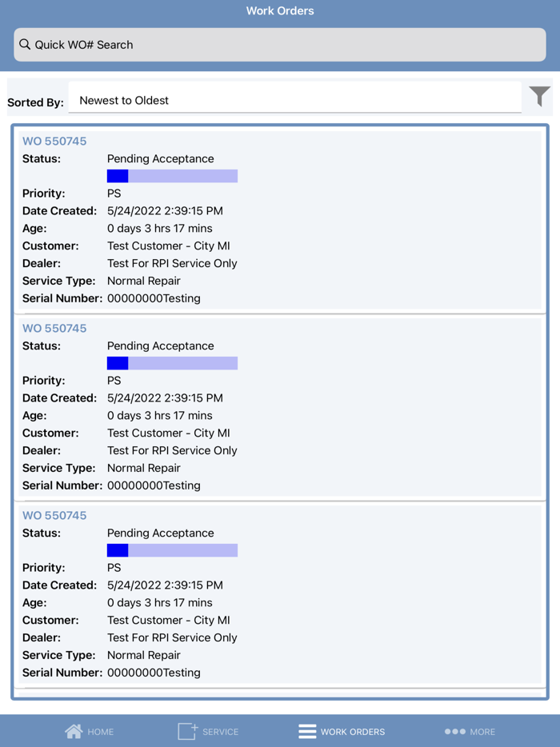Image resolution: width=560 pixels, height=747 pixels.
Task: Tap the filter funnel icon beside sort dropdown
Action: 539,95
